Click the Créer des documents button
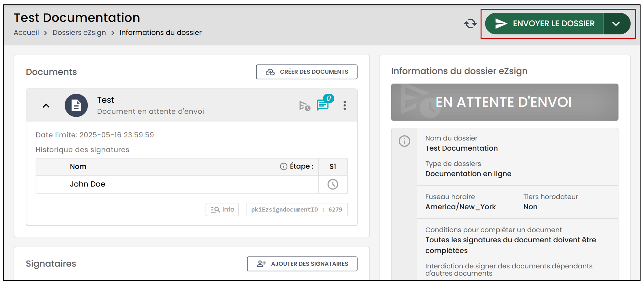644x285 pixels. tap(306, 72)
